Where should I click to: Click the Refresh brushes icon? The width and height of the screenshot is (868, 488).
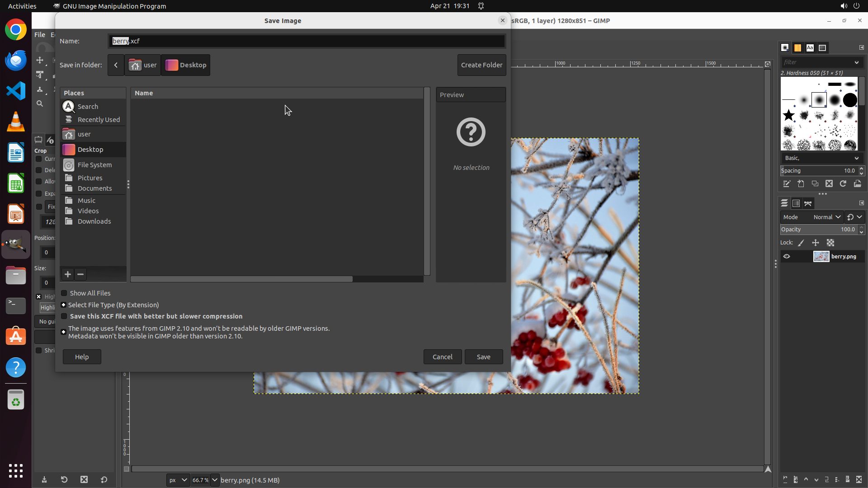tap(843, 184)
